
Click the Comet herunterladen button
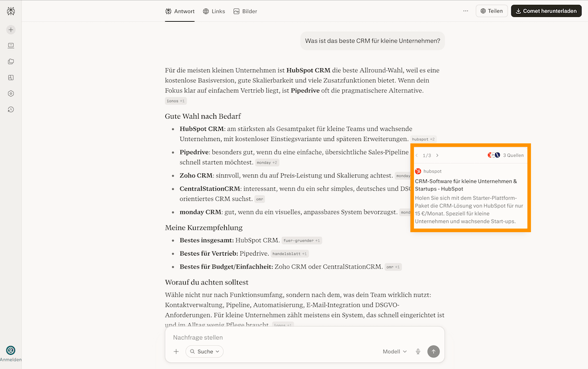click(x=546, y=11)
